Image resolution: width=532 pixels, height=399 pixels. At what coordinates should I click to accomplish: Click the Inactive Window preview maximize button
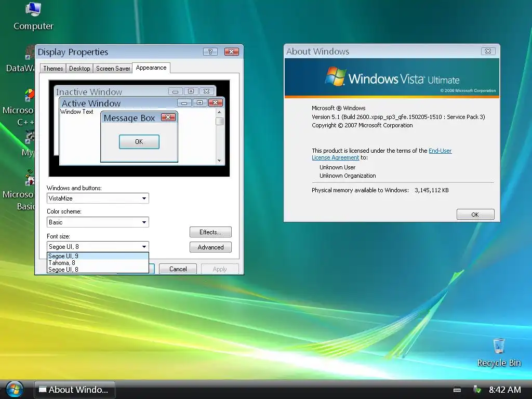(x=191, y=91)
